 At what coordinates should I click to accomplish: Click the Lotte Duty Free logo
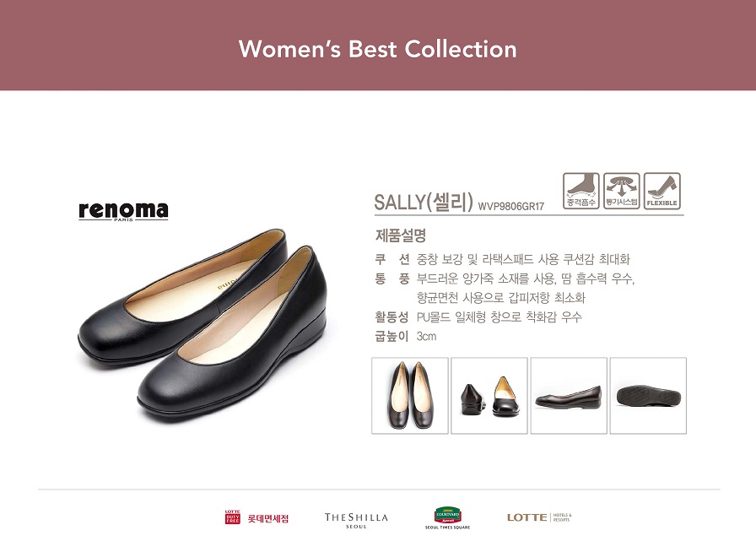256,517
